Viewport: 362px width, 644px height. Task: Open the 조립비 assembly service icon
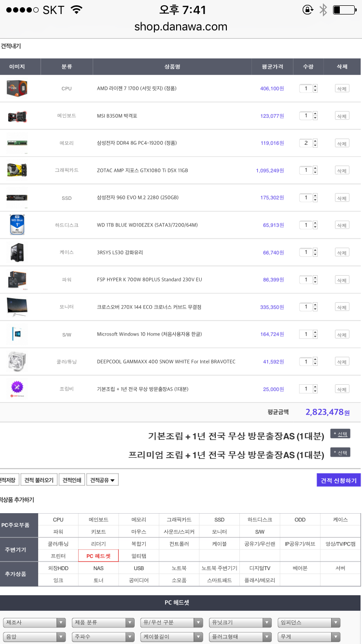pos(17,389)
